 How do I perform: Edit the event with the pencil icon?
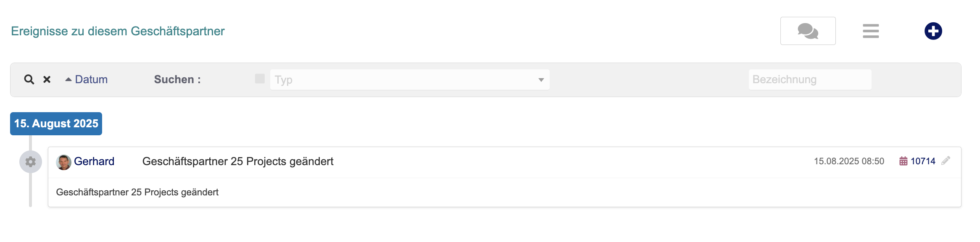point(946,161)
